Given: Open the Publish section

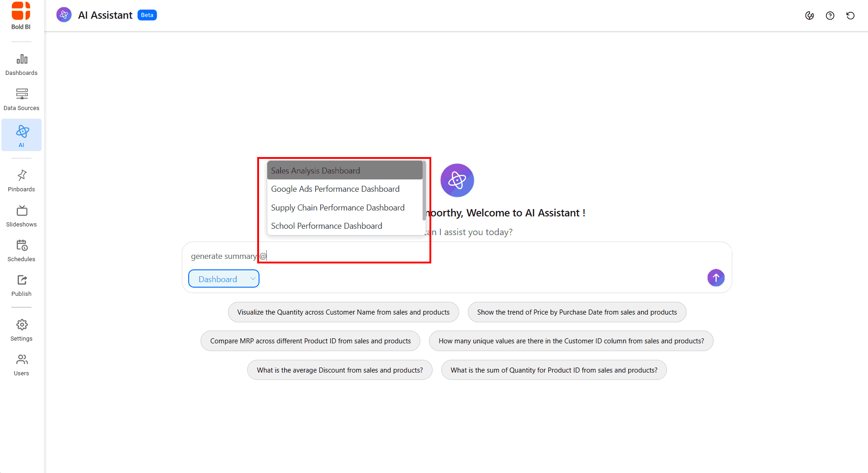Looking at the screenshot, I should pos(21,286).
